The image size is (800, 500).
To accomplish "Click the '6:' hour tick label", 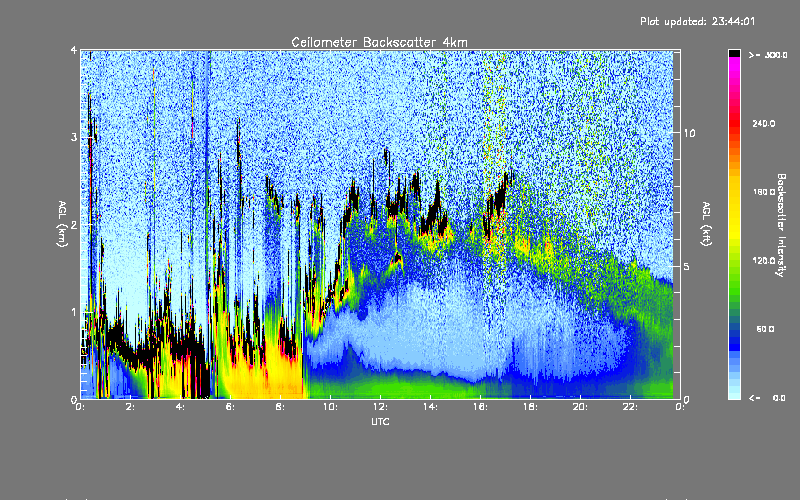I will point(230,407).
